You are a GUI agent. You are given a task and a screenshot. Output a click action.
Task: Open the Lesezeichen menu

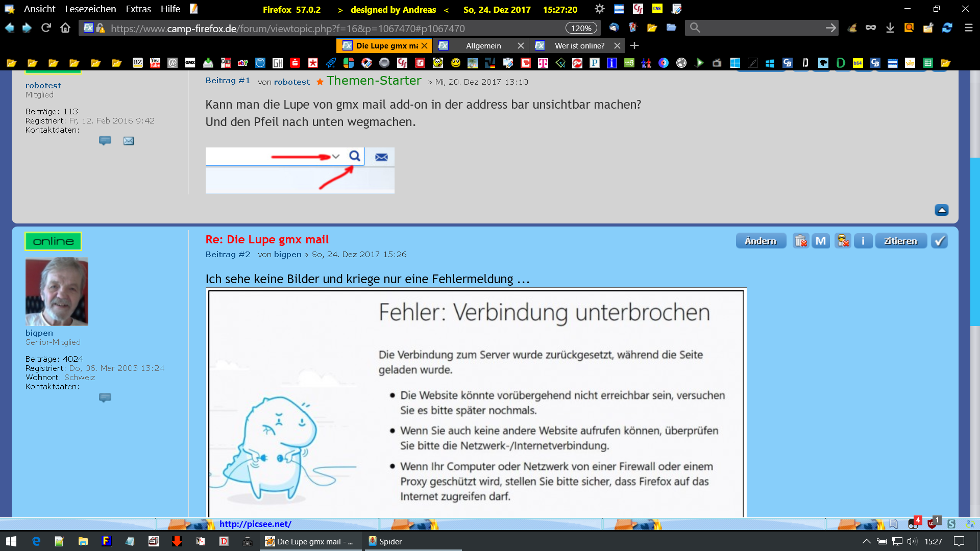coord(90,9)
